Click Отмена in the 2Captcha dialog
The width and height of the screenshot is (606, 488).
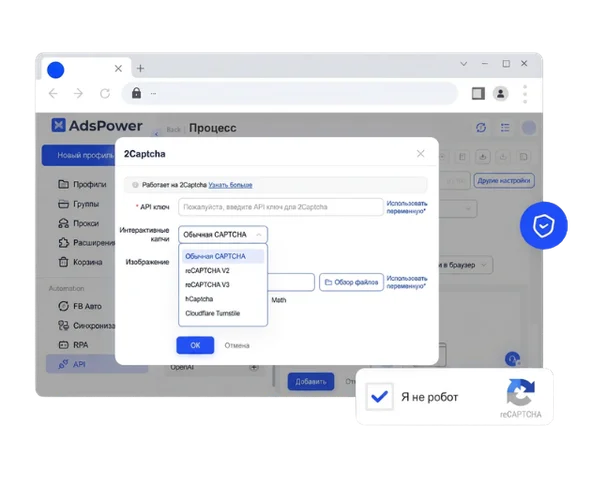point(237,345)
